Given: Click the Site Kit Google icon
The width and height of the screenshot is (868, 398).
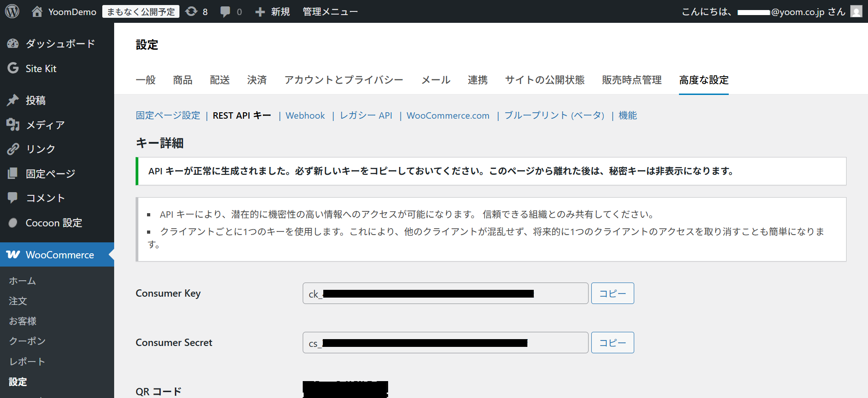Looking at the screenshot, I should 13,68.
